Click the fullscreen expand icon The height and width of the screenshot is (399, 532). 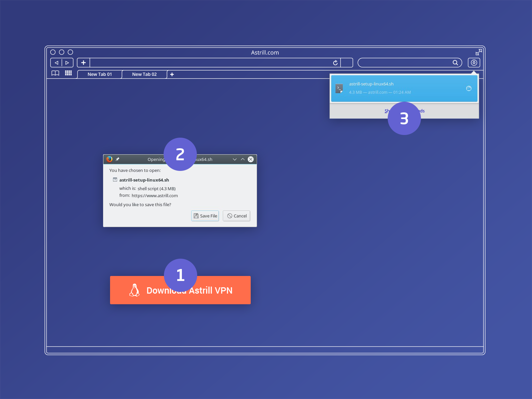[x=478, y=52]
